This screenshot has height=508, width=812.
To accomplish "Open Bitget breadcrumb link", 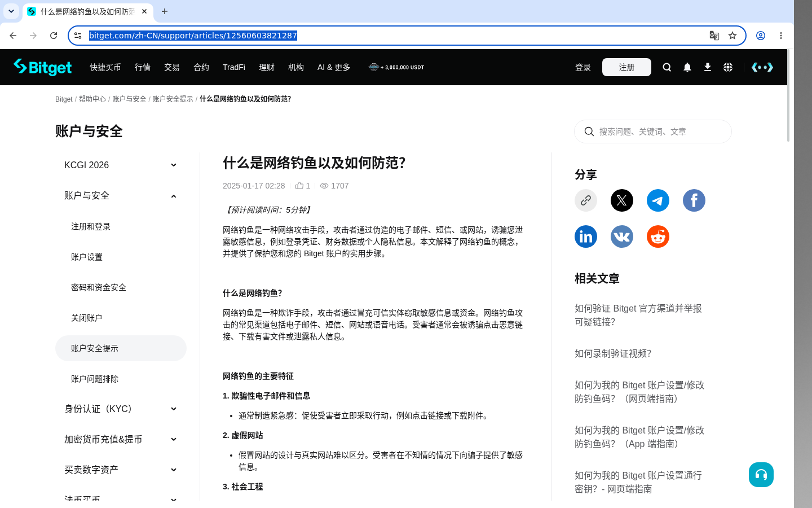I will tap(64, 99).
